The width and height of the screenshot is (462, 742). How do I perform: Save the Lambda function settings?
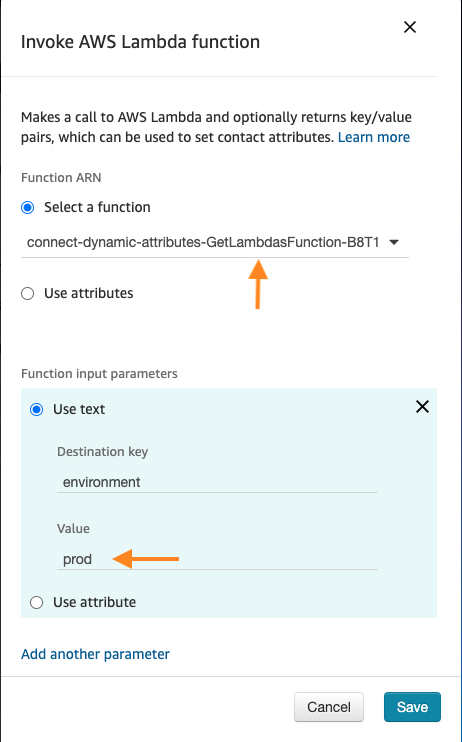[x=412, y=707]
